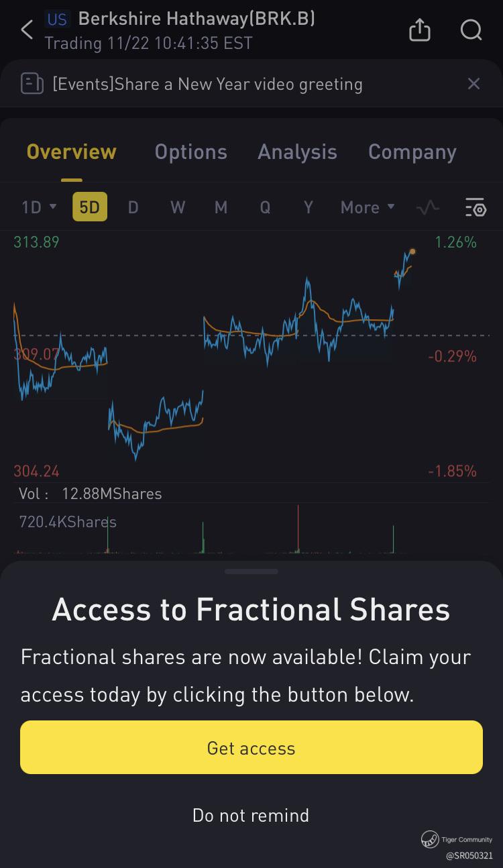Switch chart to W weekly period
Screen dimensions: 503x868
(177, 207)
